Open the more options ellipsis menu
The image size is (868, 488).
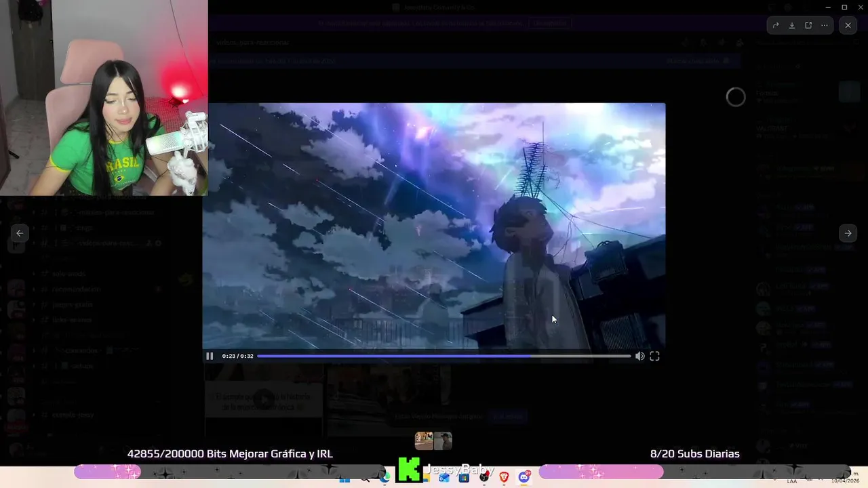pos(825,25)
